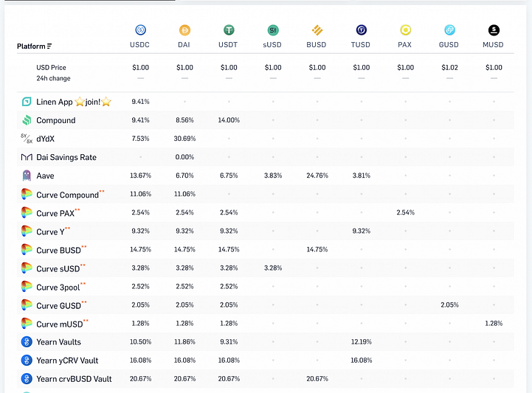
Task: Open the Aave platform link
Action: click(46, 175)
